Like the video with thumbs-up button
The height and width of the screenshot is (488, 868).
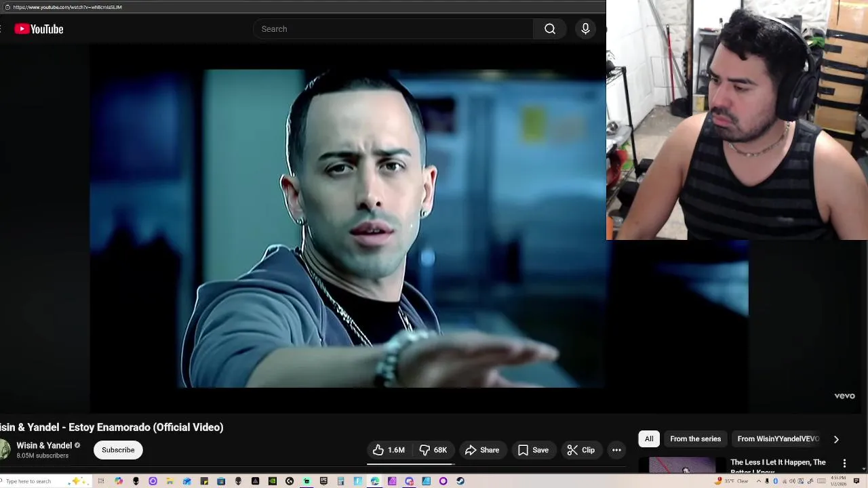(x=389, y=450)
